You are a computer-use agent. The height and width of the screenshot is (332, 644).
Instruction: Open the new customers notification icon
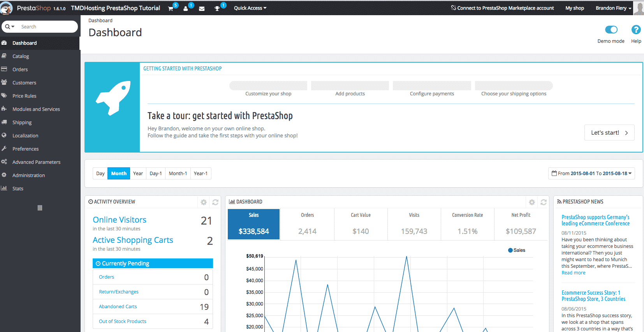[x=186, y=9]
